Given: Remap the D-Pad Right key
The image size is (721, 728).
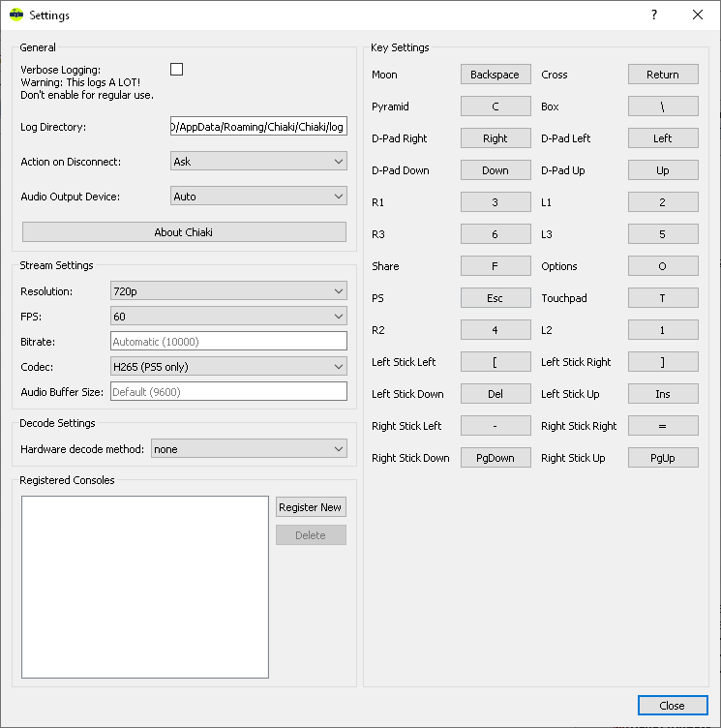Looking at the screenshot, I should (x=496, y=137).
